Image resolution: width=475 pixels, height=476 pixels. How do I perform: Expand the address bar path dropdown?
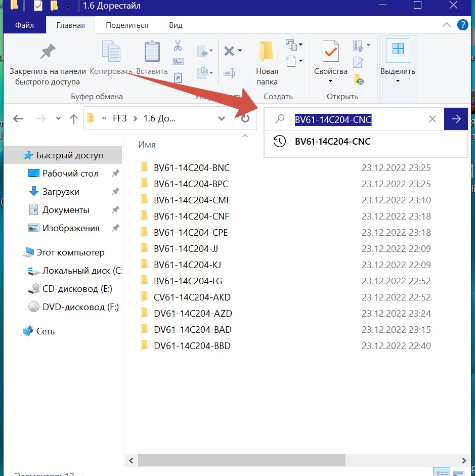(x=221, y=119)
